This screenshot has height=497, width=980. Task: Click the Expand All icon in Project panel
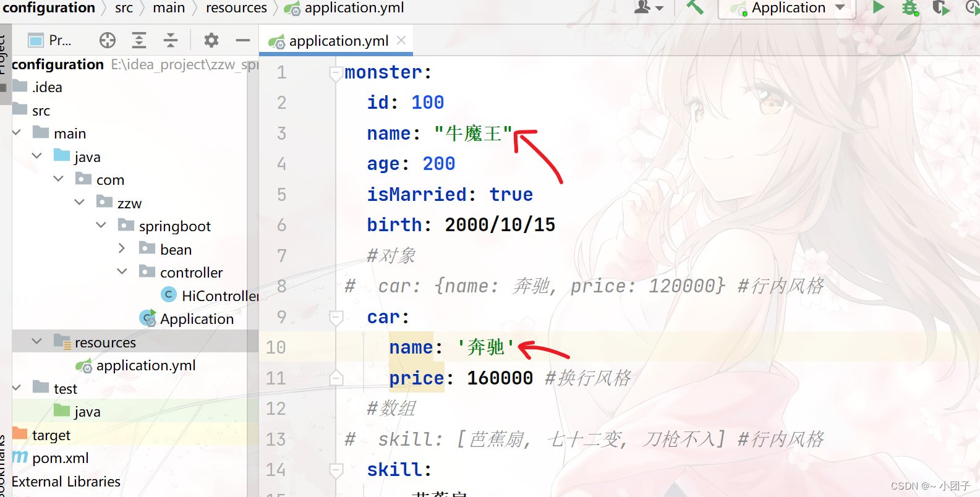(x=139, y=40)
